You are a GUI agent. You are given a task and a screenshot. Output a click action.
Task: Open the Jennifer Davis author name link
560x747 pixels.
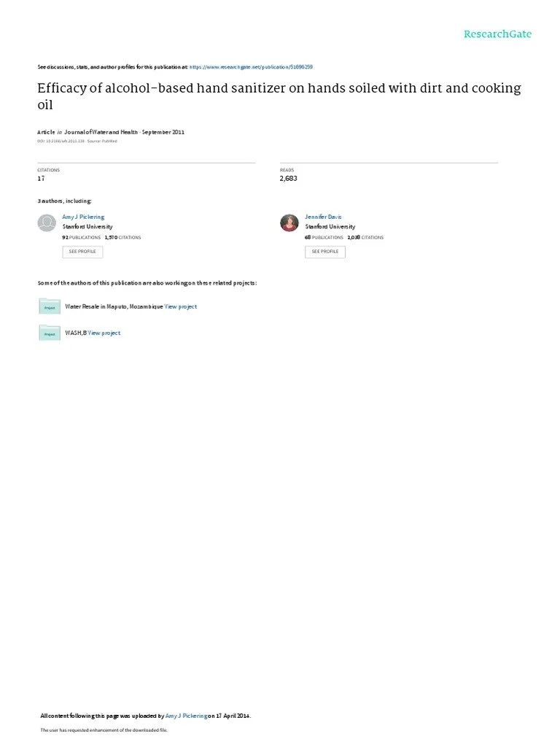323,217
